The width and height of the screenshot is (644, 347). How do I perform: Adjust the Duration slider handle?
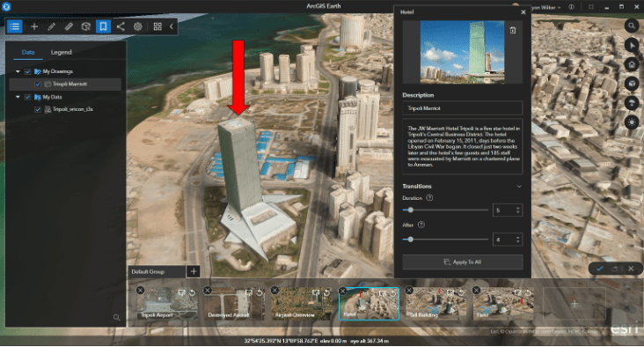pos(410,210)
